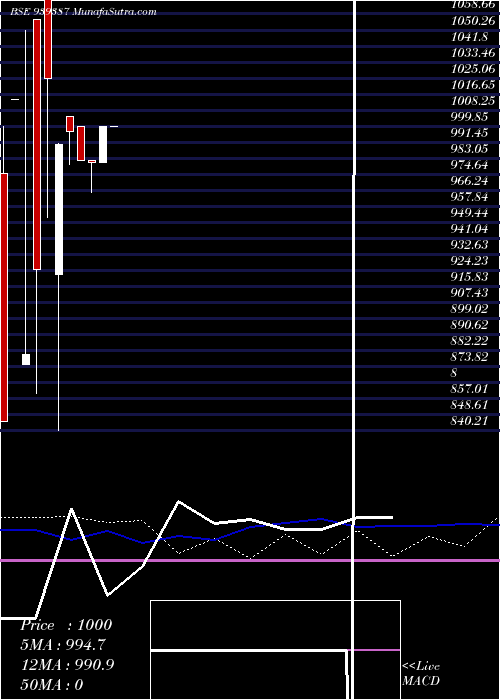Image resolution: width=500 pixels, height=700 pixels.
Task: Click the 840.21 price axis label
Action: [469, 421]
